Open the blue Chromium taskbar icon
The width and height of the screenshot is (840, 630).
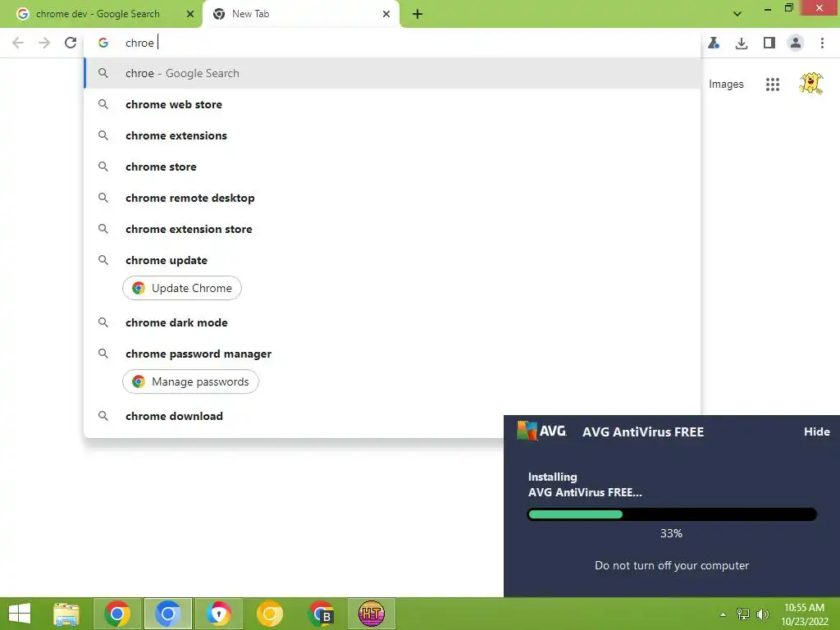[x=167, y=614]
